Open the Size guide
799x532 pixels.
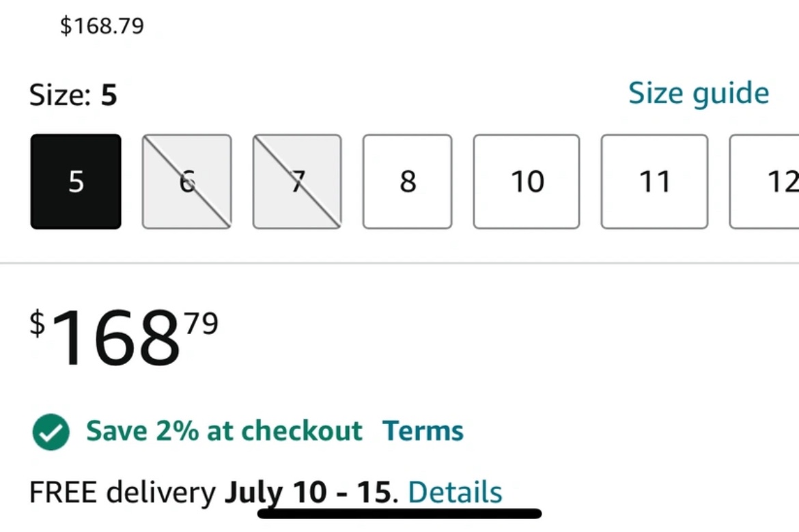pyautogui.click(x=698, y=94)
